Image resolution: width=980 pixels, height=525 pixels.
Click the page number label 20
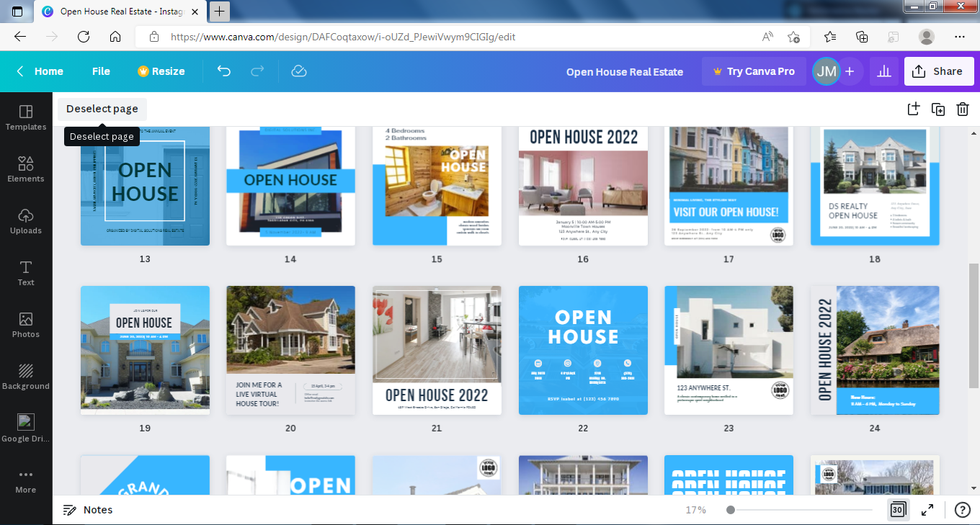coord(290,428)
